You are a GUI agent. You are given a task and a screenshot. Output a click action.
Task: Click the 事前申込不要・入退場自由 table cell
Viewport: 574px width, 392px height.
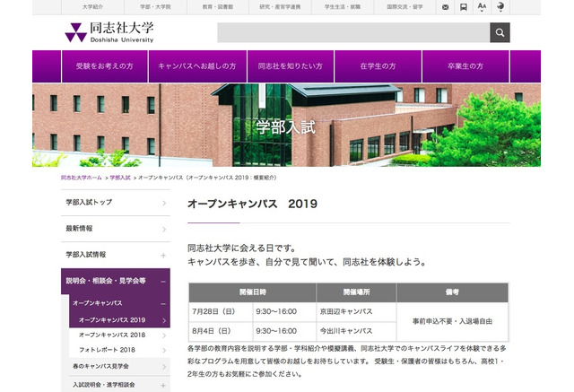click(452, 321)
